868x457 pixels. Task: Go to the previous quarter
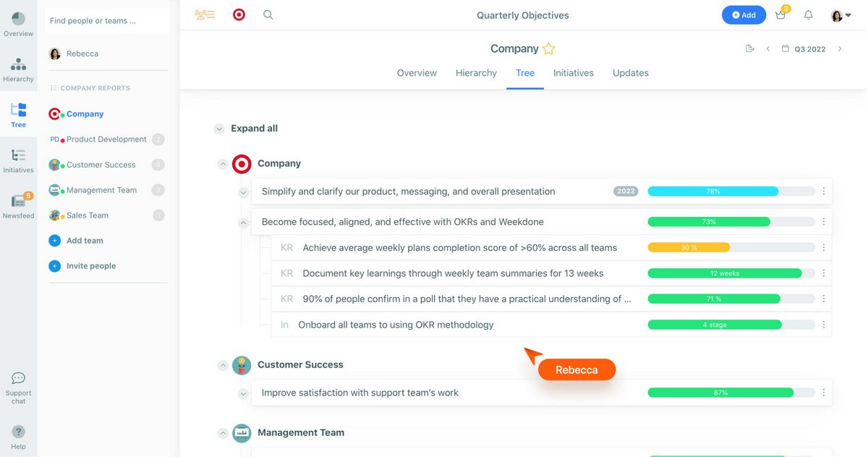768,49
